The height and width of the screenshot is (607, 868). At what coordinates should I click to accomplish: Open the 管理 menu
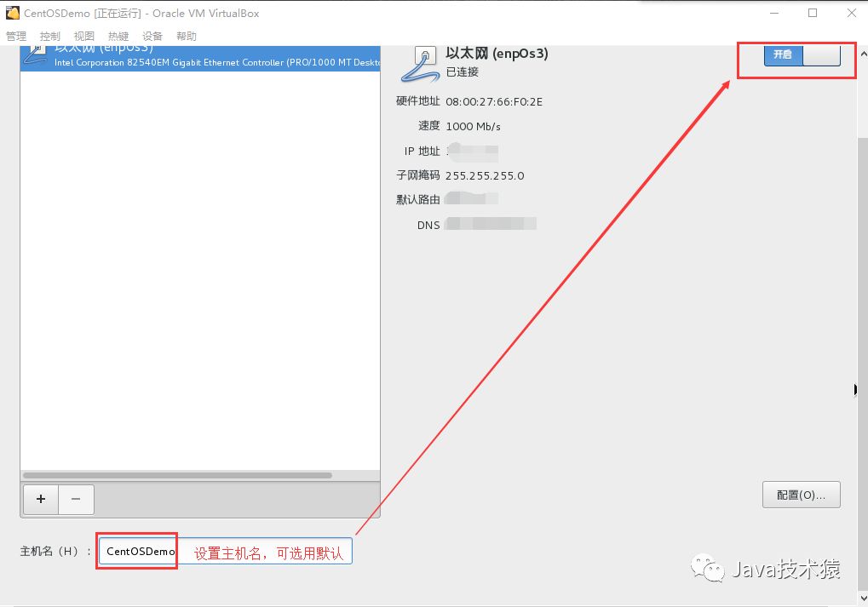click(x=16, y=37)
